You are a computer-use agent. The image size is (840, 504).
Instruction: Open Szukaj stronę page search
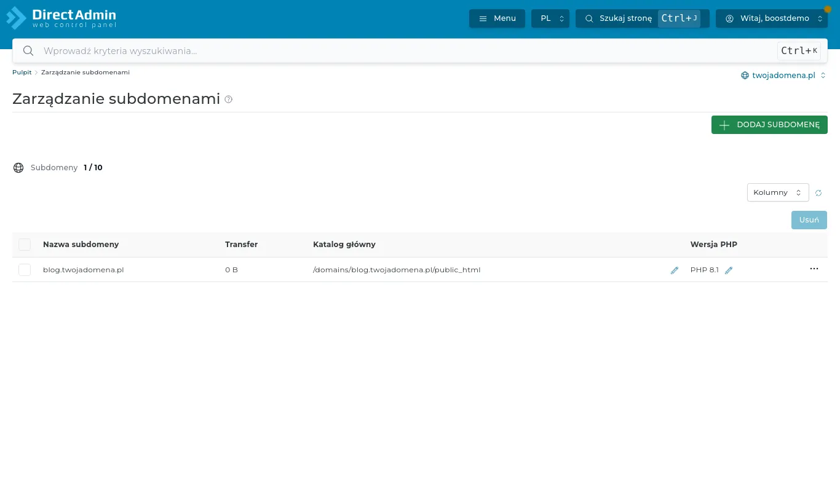[x=643, y=18]
